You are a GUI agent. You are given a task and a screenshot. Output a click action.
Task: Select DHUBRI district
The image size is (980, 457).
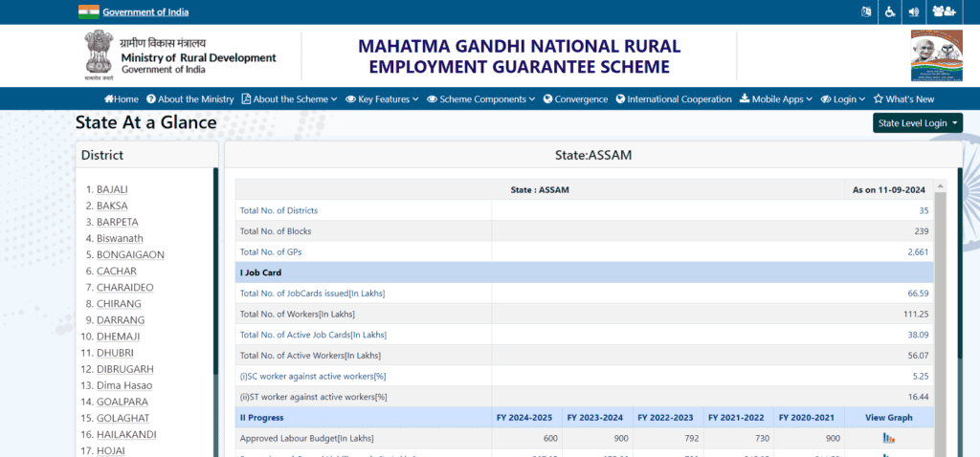pos(115,353)
